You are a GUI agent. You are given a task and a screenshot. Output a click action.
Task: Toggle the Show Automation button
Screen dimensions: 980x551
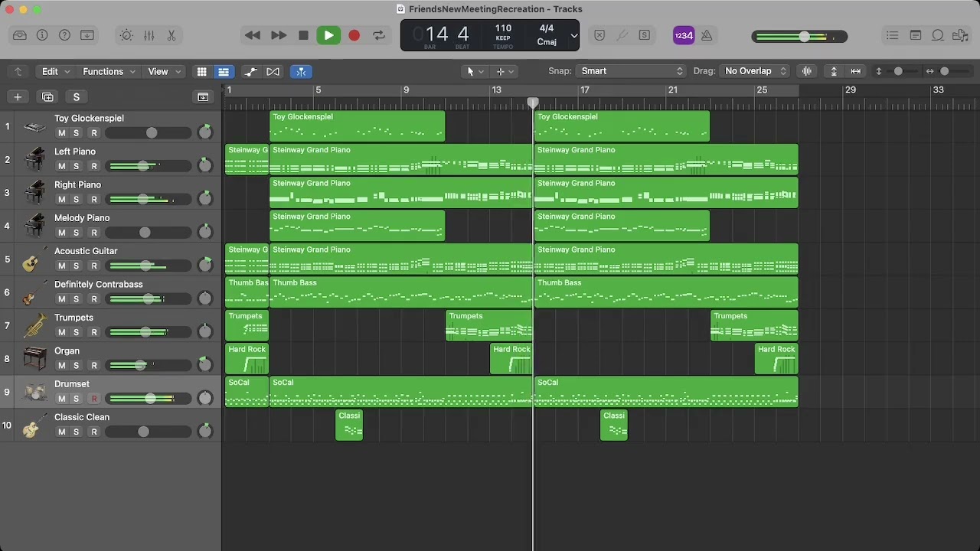[250, 71]
